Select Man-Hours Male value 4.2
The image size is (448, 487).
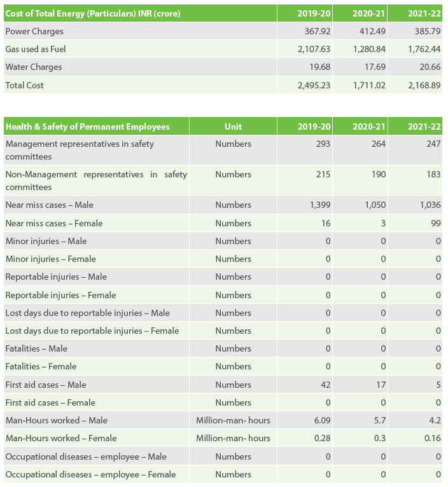(x=435, y=420)
